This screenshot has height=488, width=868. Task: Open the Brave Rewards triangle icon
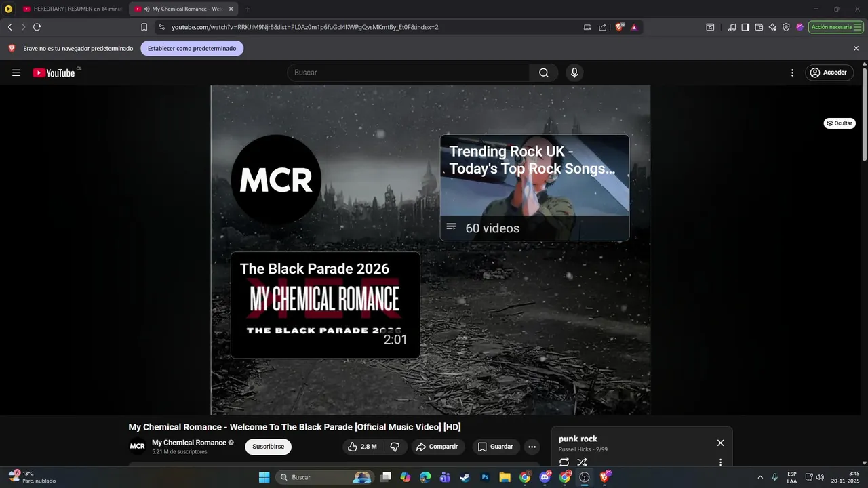click(x=634, y=27)
